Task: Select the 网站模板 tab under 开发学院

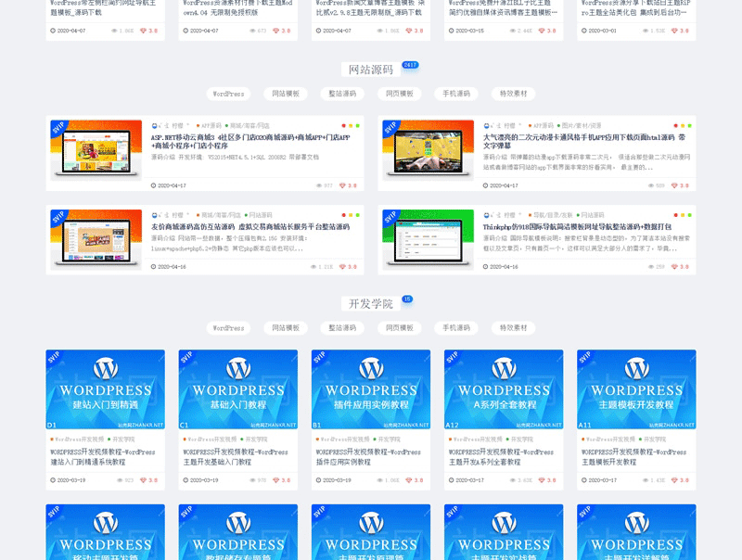Action: click(286, 328)
